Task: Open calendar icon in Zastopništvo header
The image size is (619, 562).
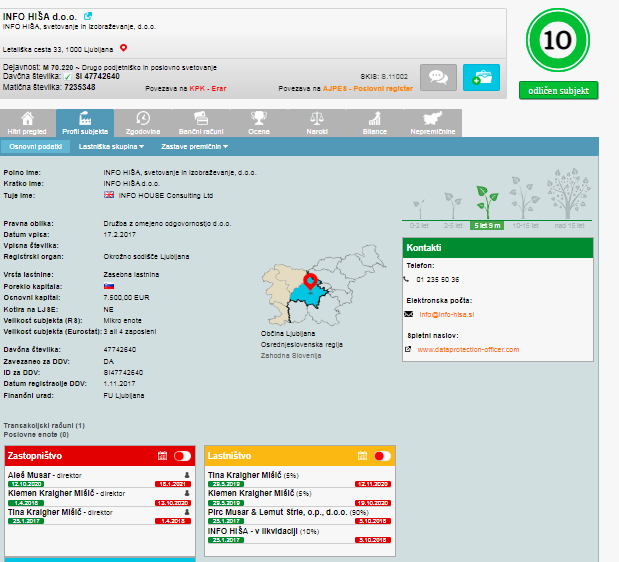Action: tap(163, 456)
